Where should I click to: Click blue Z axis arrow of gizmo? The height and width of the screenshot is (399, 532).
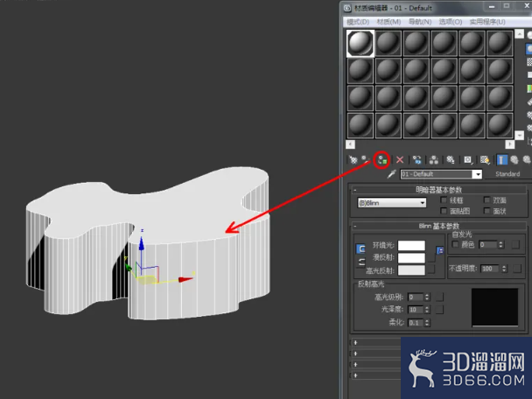click(142, 242)
